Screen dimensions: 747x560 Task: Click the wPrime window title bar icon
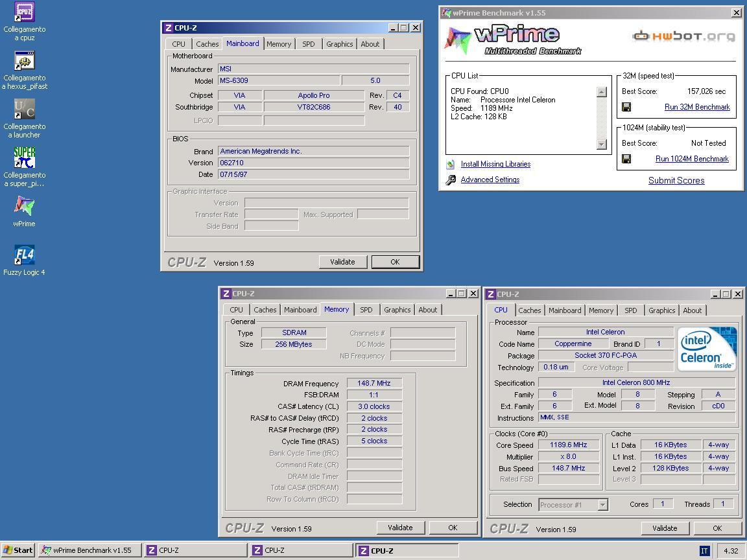pyautogui.click(x=446, y=13)
